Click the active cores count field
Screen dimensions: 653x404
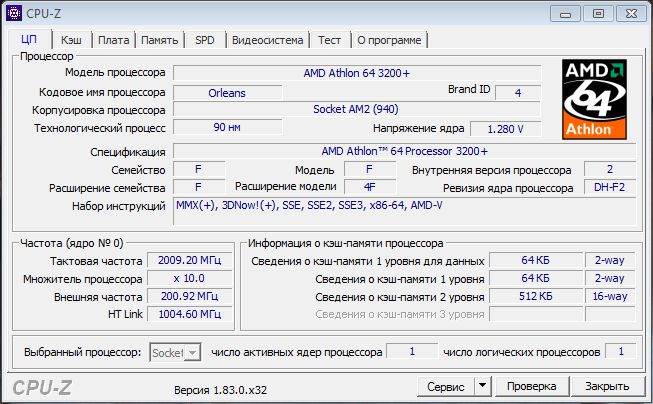click(412, 352)
